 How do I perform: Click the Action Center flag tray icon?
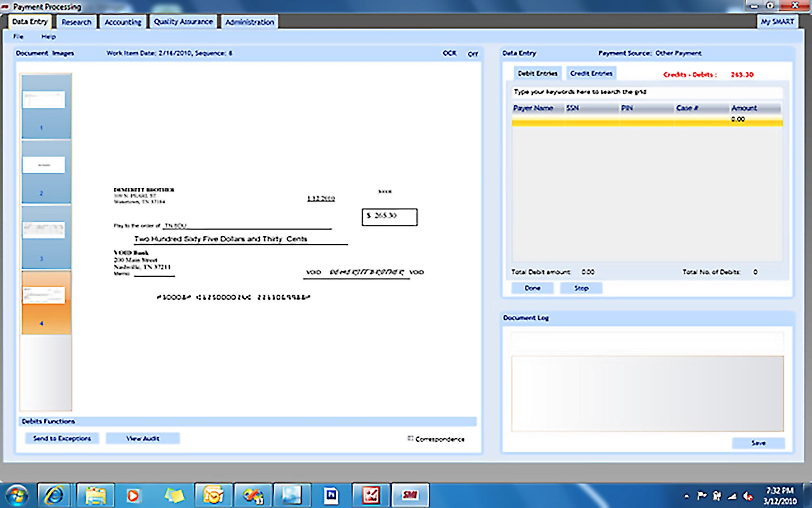pos(702,496)
